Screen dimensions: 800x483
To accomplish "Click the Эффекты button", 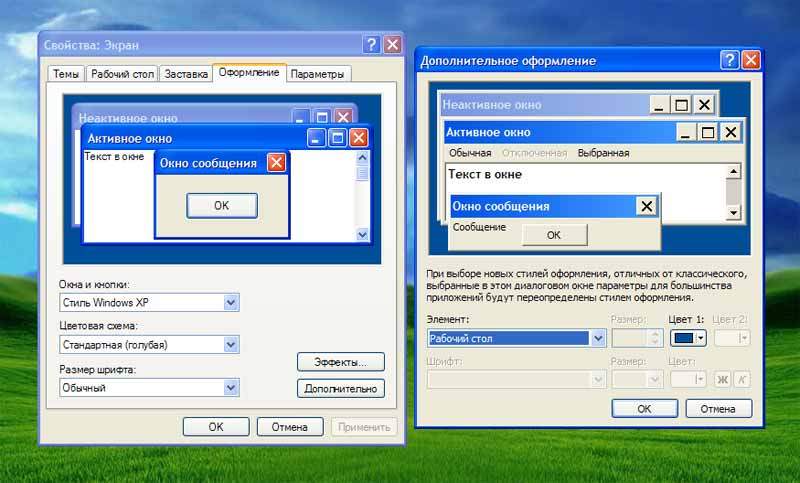I will (x=341, y=362).
